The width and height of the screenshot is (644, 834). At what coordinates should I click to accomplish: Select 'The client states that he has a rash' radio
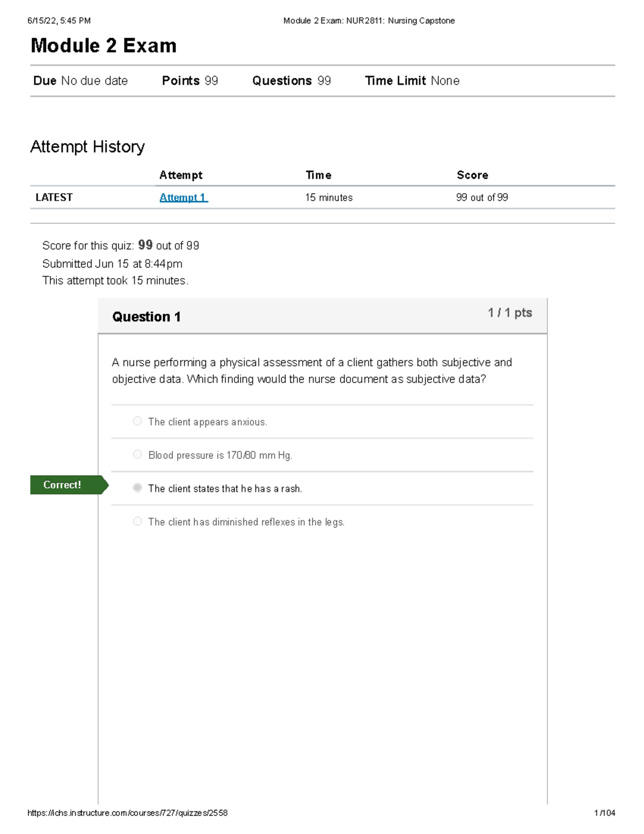(x=137, y=488)
